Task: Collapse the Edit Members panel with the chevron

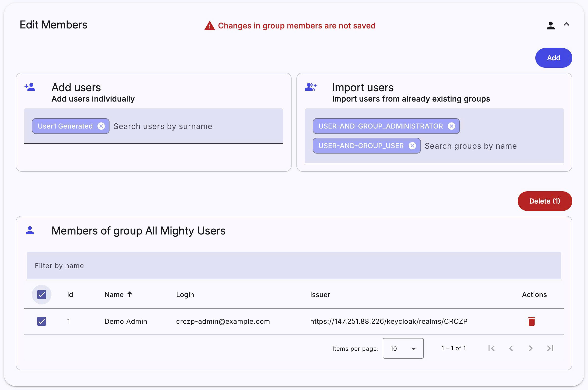Action: pos(567,24)
